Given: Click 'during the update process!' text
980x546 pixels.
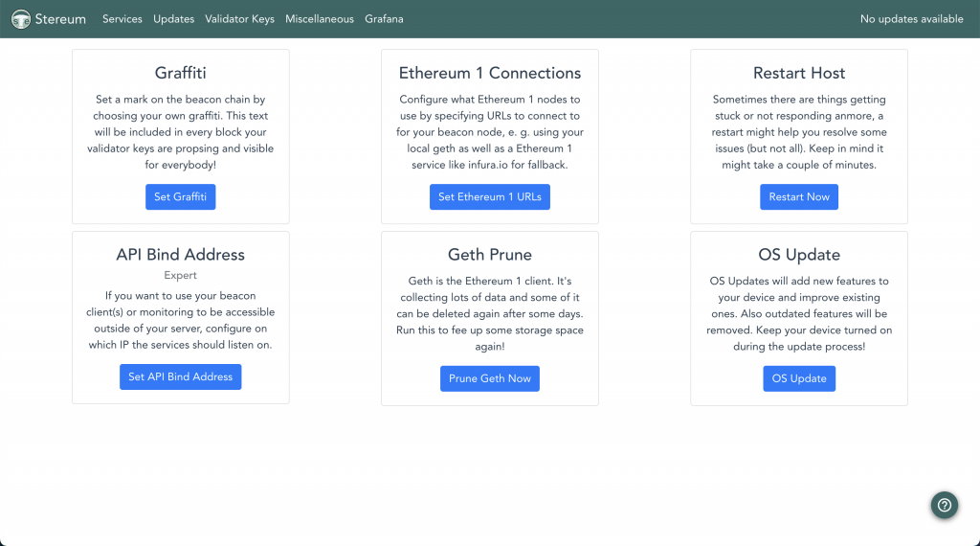Looking at the screenshot, I should point(799,347).
